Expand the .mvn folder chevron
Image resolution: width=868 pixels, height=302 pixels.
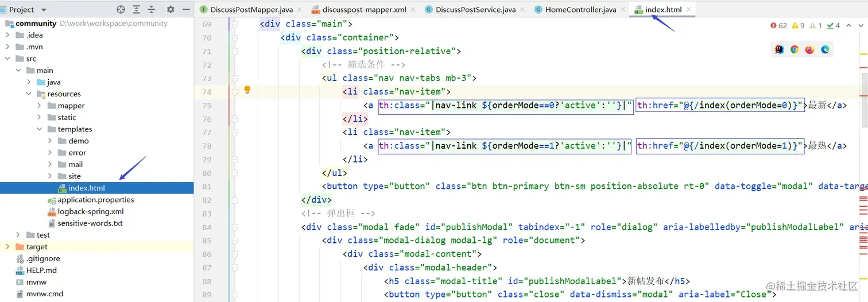[x=7, y=47]
